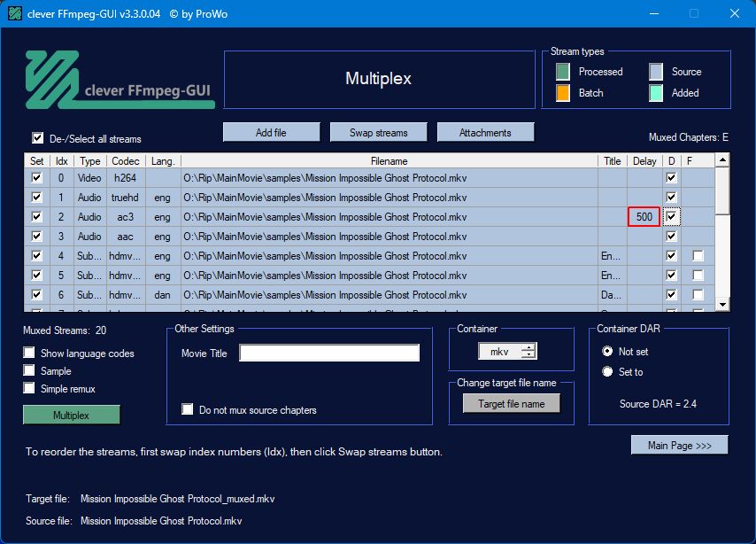Click the Lang. column header
This screenshot has width=756, height=544.
(163, 160)
